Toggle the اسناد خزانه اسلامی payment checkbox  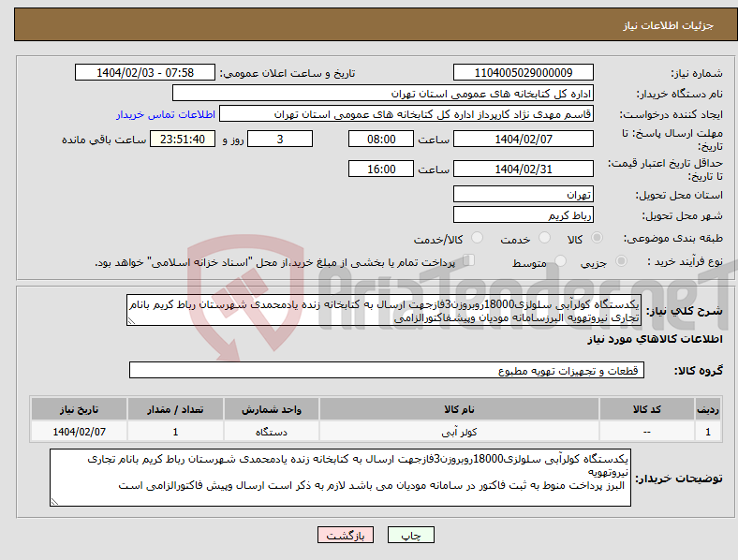(469, 260)
